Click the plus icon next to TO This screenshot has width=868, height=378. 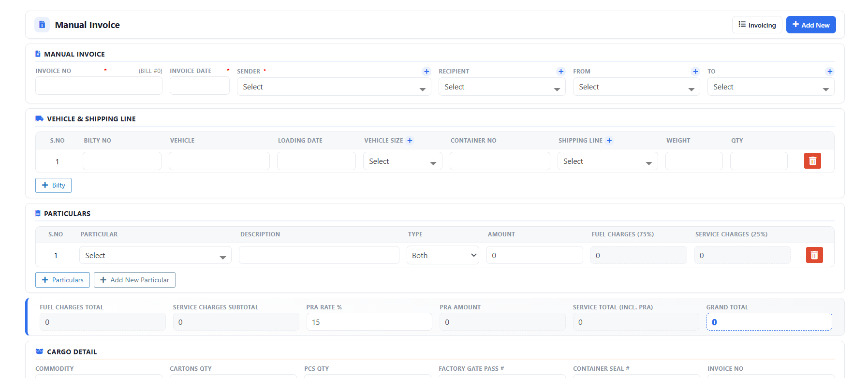click(830, 72)
